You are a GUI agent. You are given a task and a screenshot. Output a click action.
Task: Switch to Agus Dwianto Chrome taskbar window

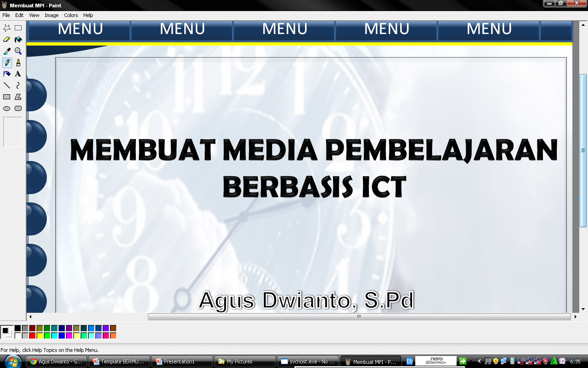(57, 362)
